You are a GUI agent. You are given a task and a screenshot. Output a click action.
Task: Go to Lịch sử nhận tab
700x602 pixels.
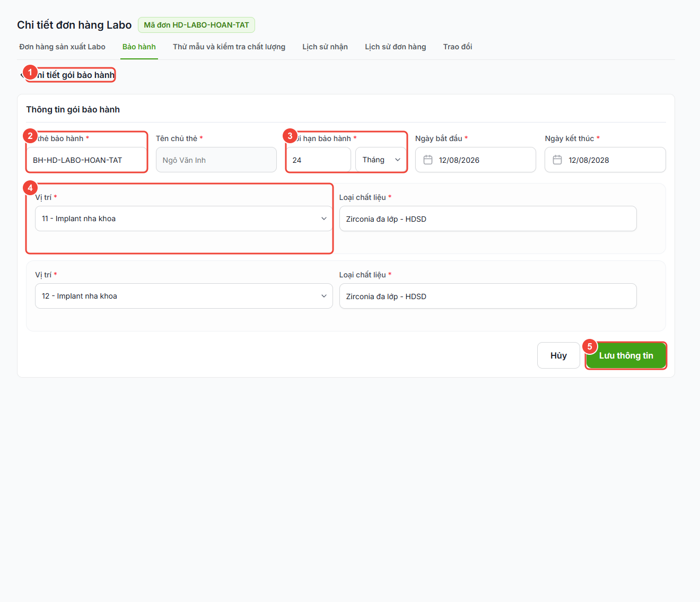(x=325, y=47)
